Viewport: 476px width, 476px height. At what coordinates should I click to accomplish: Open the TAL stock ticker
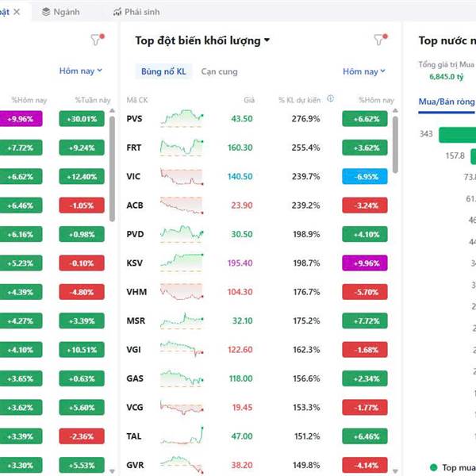pyautogui.click(x=134, y=436)
